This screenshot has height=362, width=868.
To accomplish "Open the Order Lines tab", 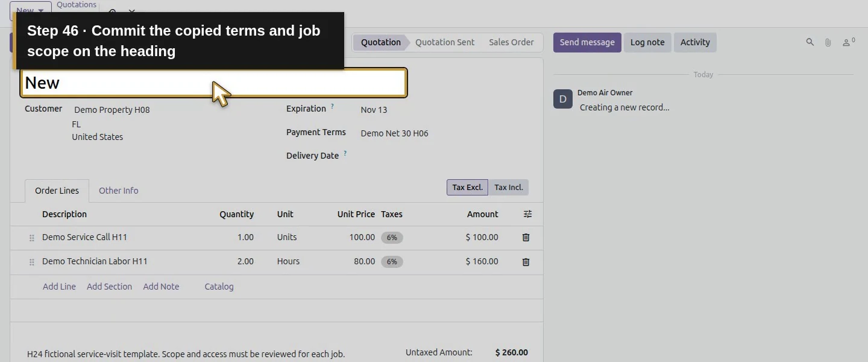I will (57, 191).
